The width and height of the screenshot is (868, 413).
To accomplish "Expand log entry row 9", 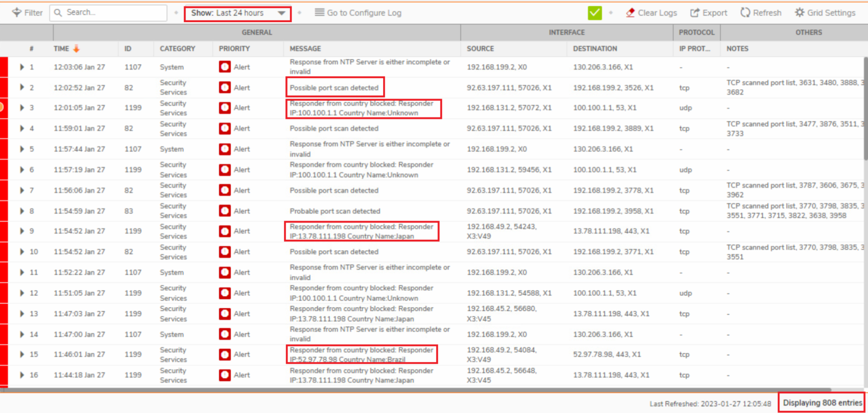I will 22,231.
